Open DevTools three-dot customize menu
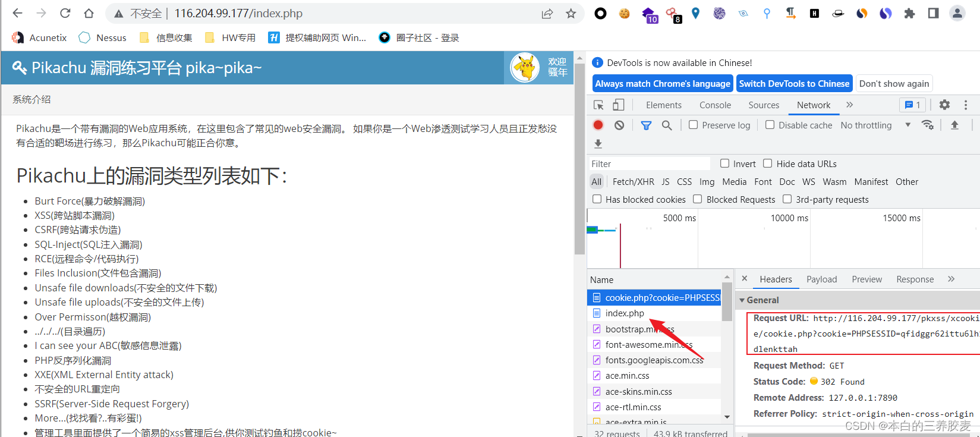 tap(966, 105)
